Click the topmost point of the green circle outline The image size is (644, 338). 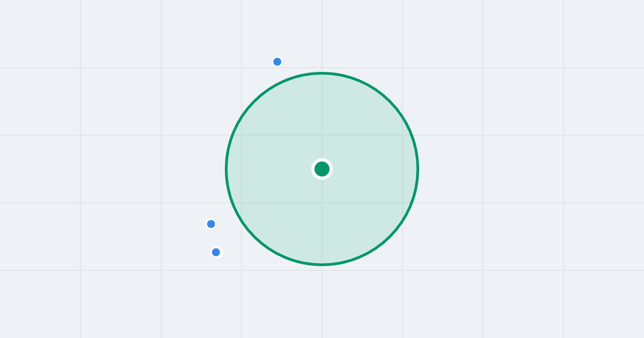point(322,73)
